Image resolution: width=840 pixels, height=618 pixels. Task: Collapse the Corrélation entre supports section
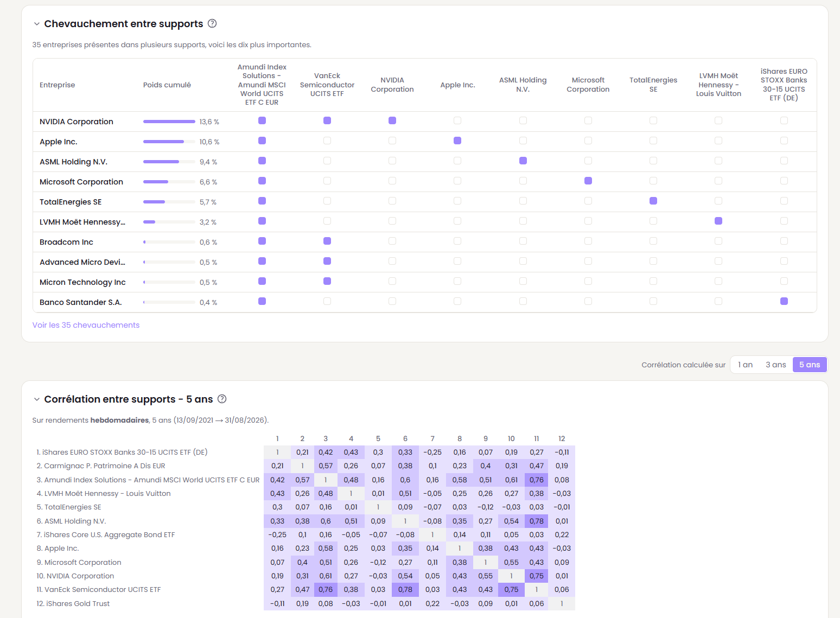[37, 399]
